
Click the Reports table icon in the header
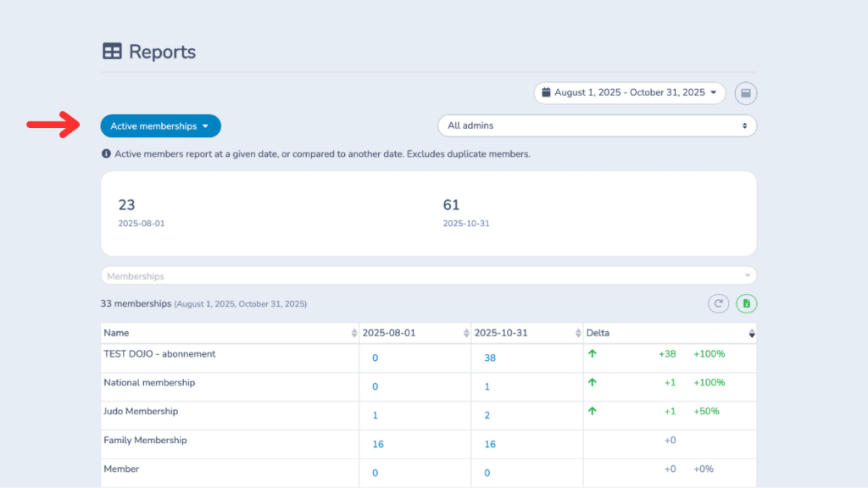(x=112, y=52)
